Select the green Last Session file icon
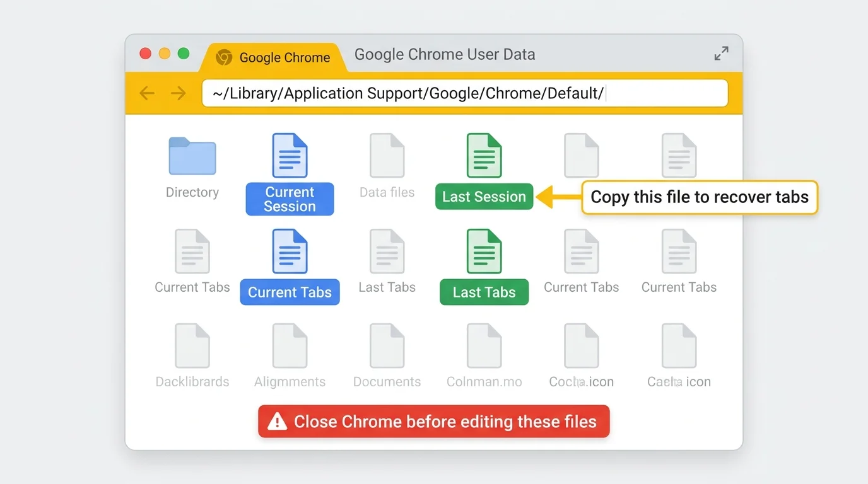This screenshot has width=868, height=484. tap(484, 155)
